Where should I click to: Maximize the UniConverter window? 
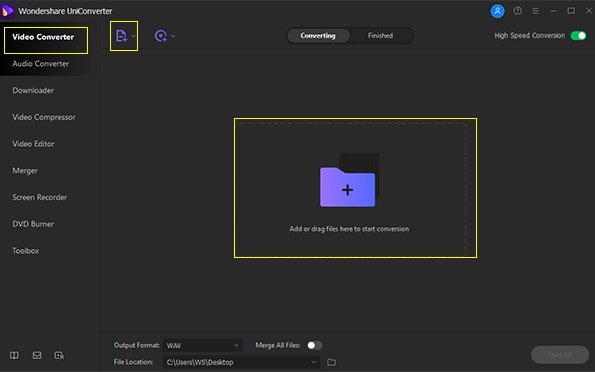571,11
